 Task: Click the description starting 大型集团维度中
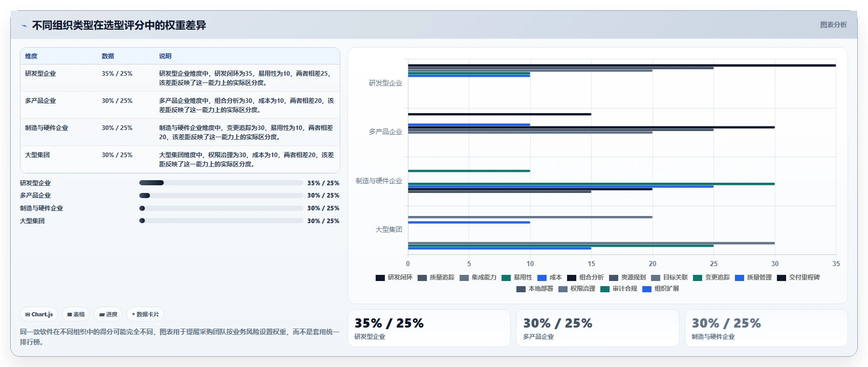click(x=246, y=160)
